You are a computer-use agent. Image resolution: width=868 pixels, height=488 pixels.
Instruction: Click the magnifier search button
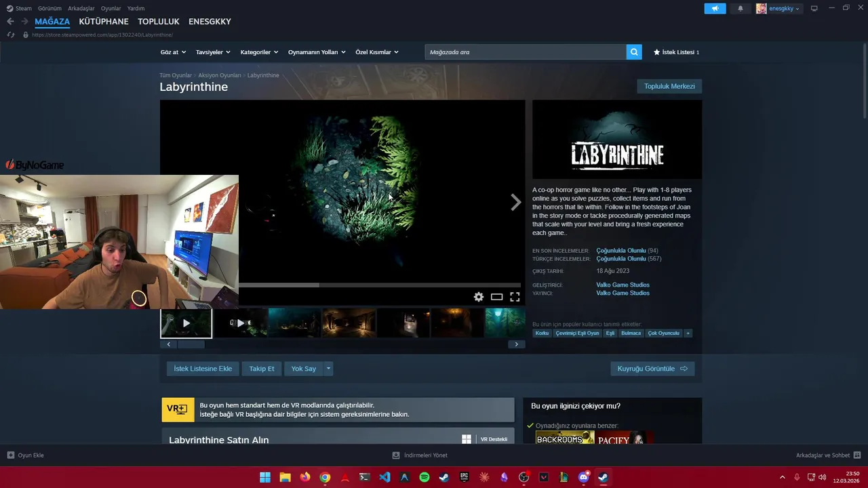pos(634,52)
